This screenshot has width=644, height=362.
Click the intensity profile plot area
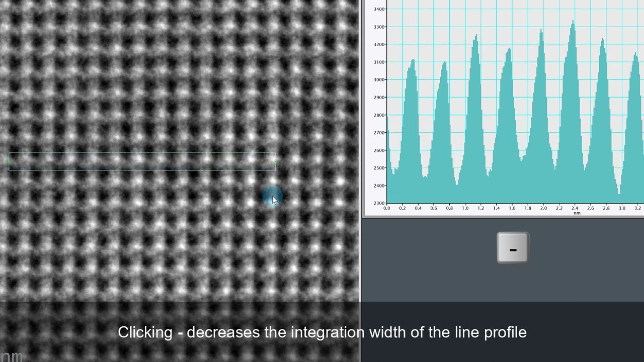[x=515, y=102]
